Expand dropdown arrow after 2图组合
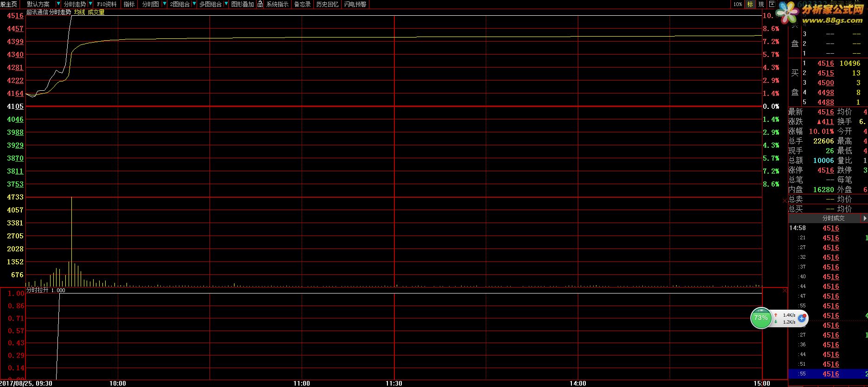 click(195, 4)
